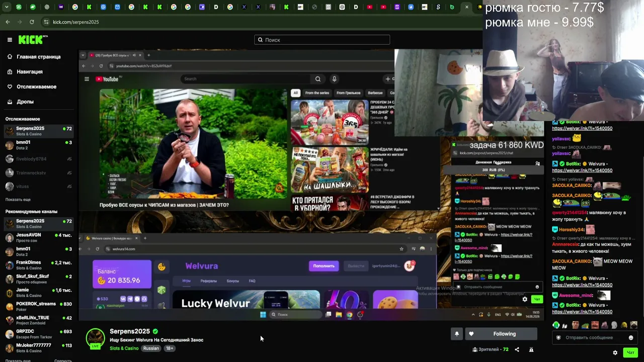Click the Windows Start button in streamed taskbar

(x=263, y=315)
